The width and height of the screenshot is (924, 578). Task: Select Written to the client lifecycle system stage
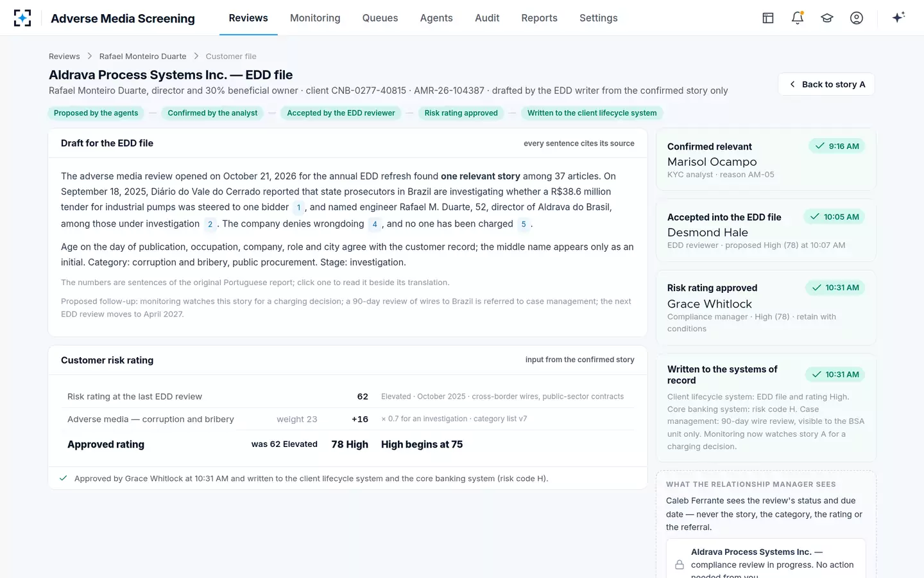592,113
